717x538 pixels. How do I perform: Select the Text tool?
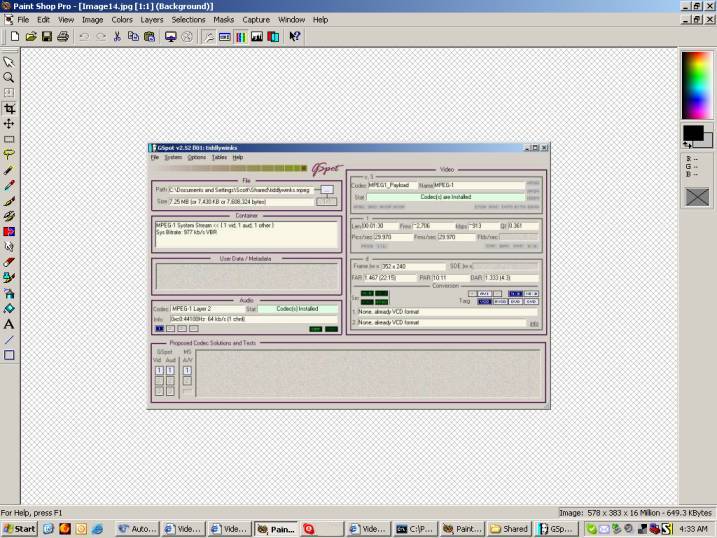pyautogui.click(x=9, y=325)
